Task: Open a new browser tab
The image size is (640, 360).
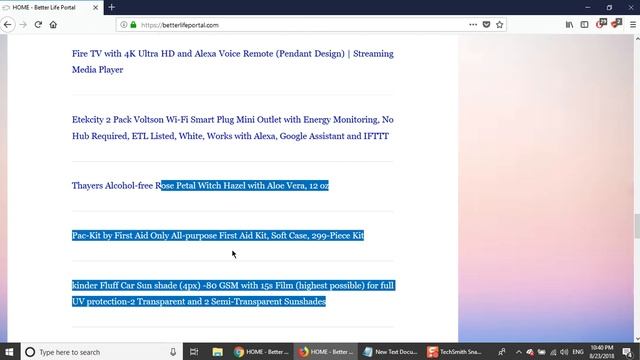Action: [111, 7]
